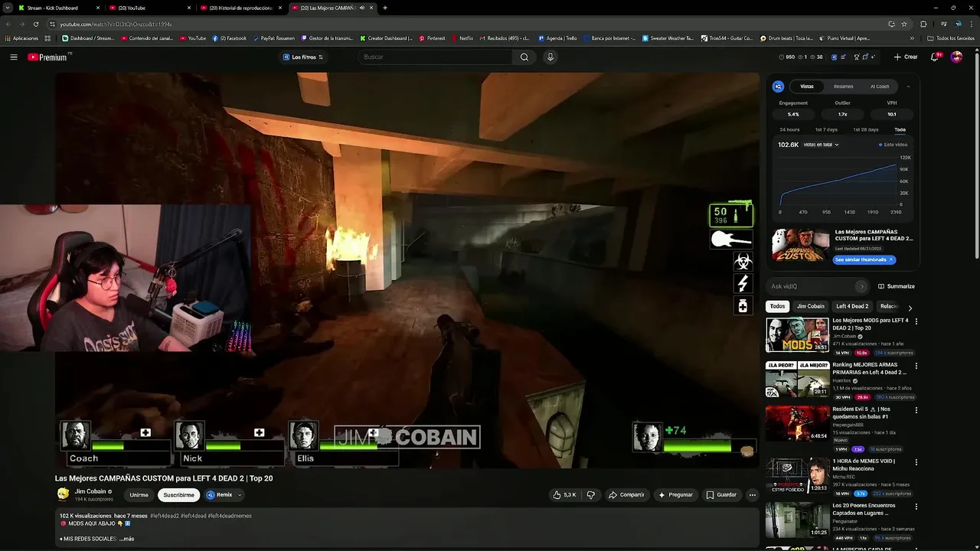Open Jim Cobain channel avatar
Screen dimensions: 980x551
[63, 494]
